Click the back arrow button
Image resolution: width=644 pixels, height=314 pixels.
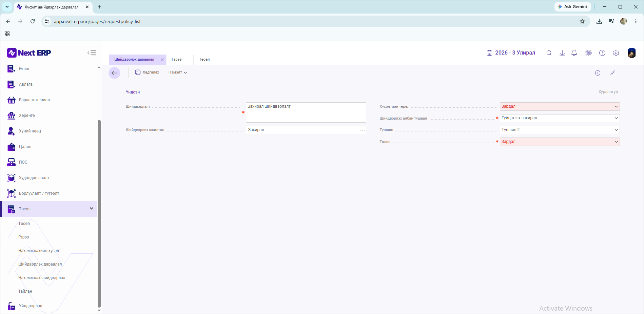click(114, 73)
